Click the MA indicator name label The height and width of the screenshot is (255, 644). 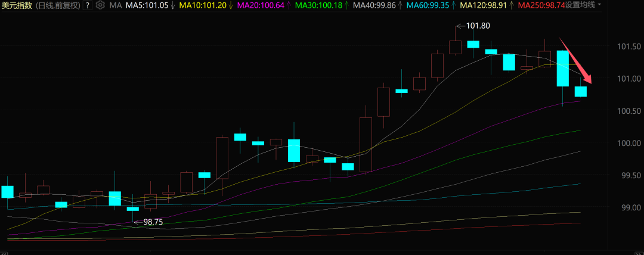tap(116, 5)
